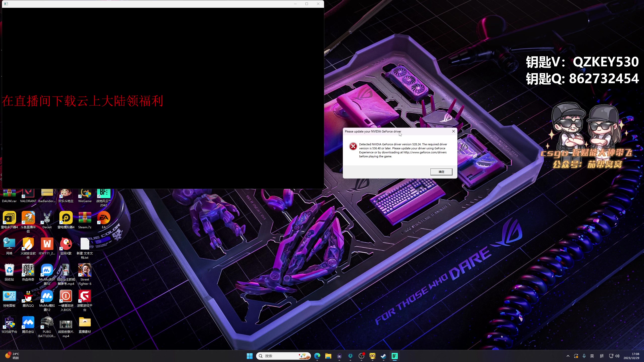Screen dimensions: 644x362
Task: Select the 网络 desktop icon
Action: point(9,246)
